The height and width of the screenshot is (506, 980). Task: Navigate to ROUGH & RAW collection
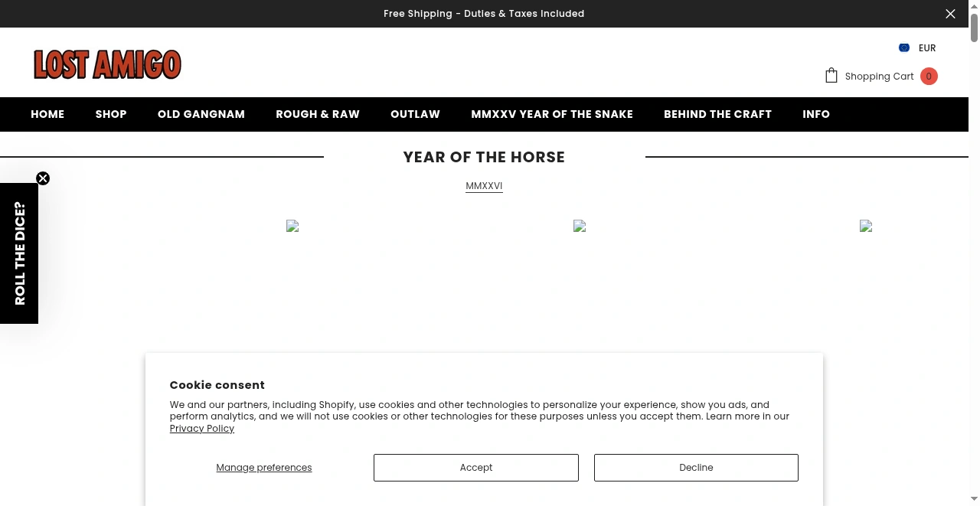pyautogui.click(x=318, y=114)
